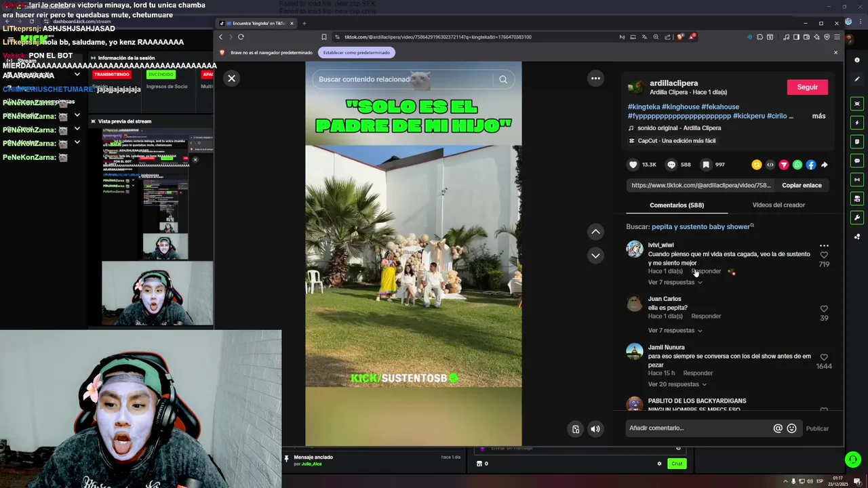Open more share options arrow
The height and width of the screenshot is (488, 868).
point(825,165)
